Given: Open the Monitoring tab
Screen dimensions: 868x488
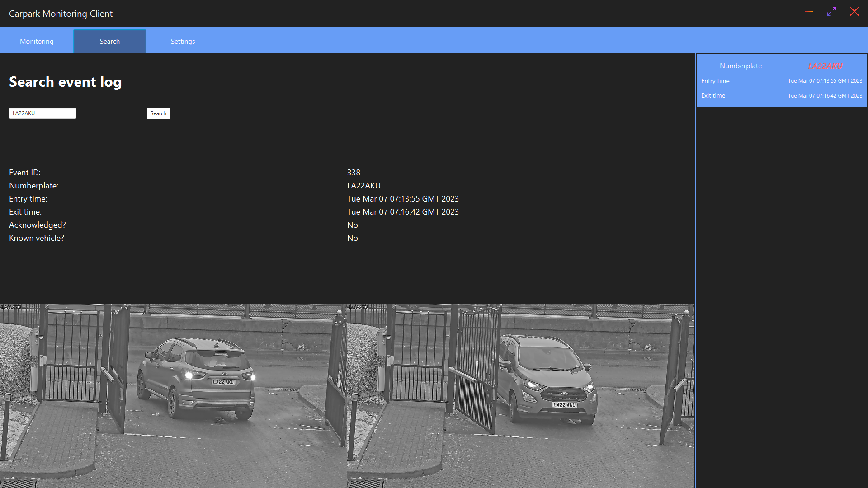Looking at the screenshot, I should click(x=37, y=41).
